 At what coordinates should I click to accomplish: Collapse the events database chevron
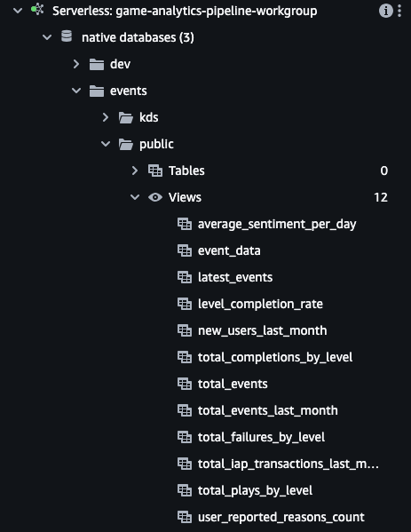click(76, 91)
